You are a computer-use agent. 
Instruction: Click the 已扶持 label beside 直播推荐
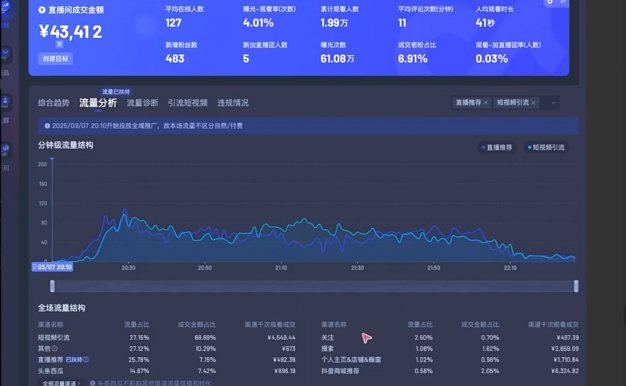(x=74, y=360)
